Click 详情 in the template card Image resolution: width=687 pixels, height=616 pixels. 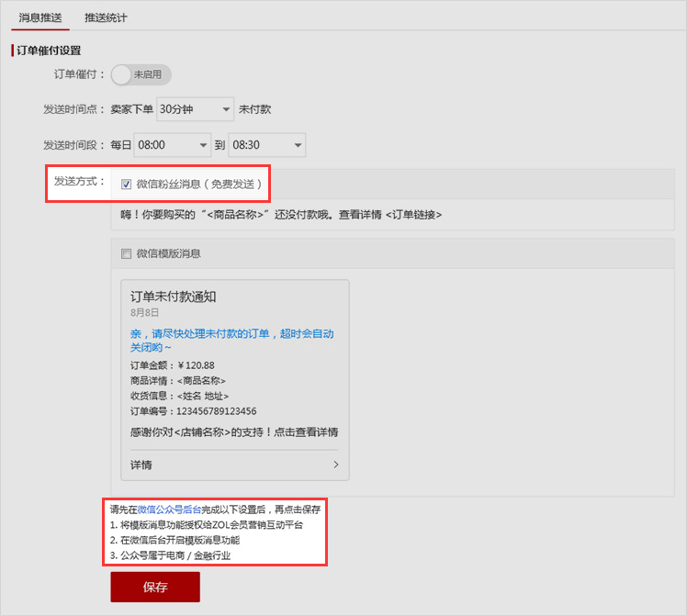(141, 465)
